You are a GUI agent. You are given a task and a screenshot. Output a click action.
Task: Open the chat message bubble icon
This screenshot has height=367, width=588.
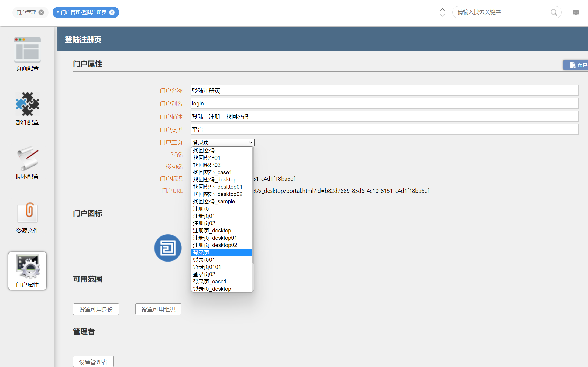click(x=576, y=12)
